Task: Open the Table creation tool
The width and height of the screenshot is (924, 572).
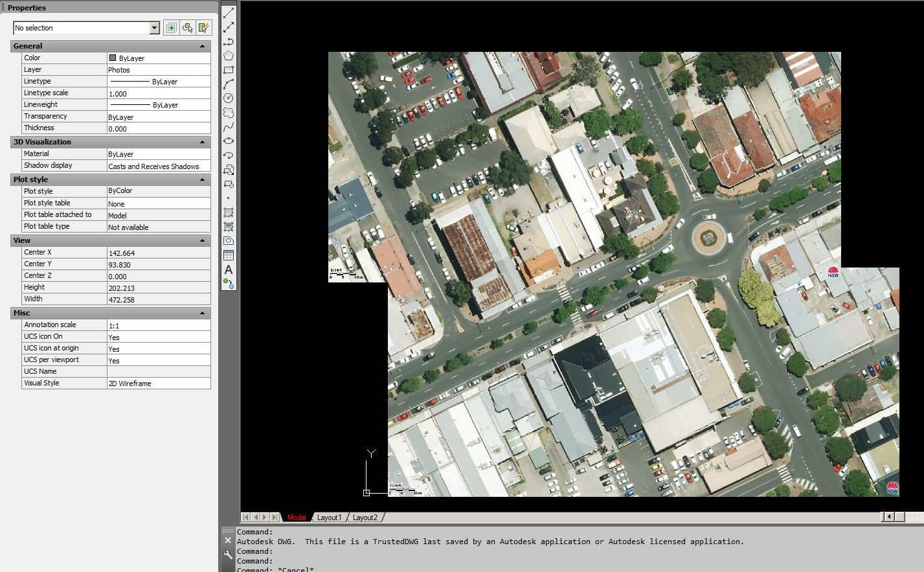Action: pos(229,255)
